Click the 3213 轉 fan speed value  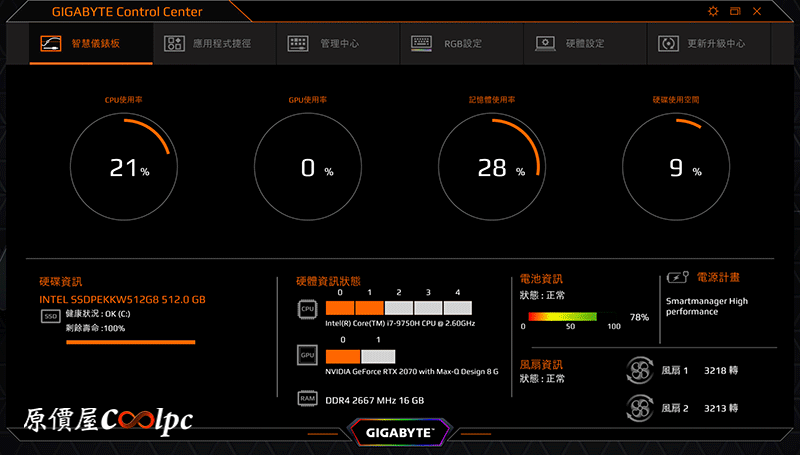(x=721, y=408)
